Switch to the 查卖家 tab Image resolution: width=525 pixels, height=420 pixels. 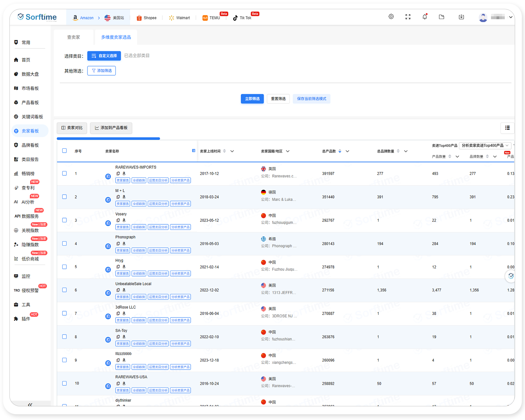point(73,37)
